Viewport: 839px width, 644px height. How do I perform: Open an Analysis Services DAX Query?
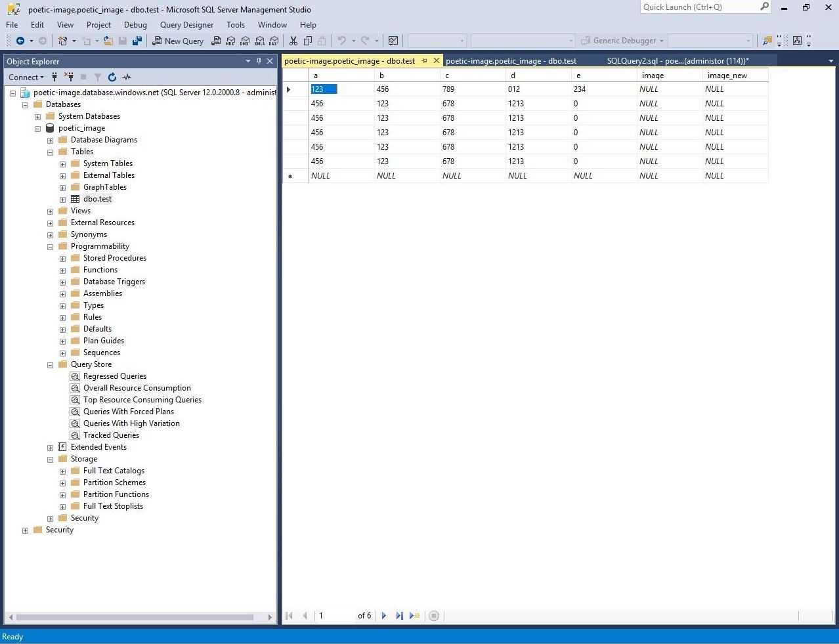tap(273, 41)
